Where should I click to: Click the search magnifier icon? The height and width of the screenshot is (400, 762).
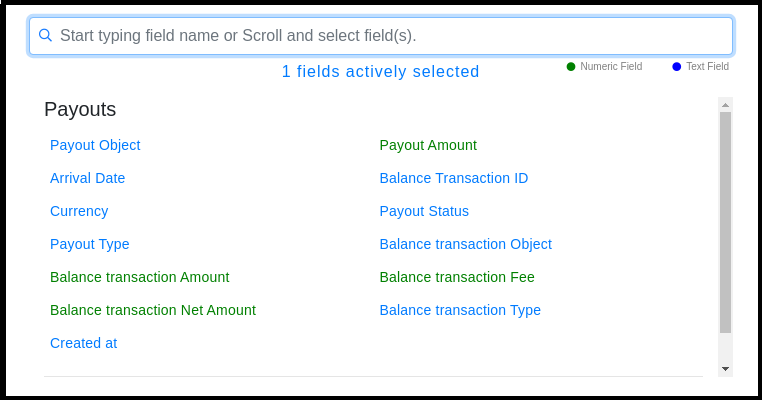click(x=45, y=35)
